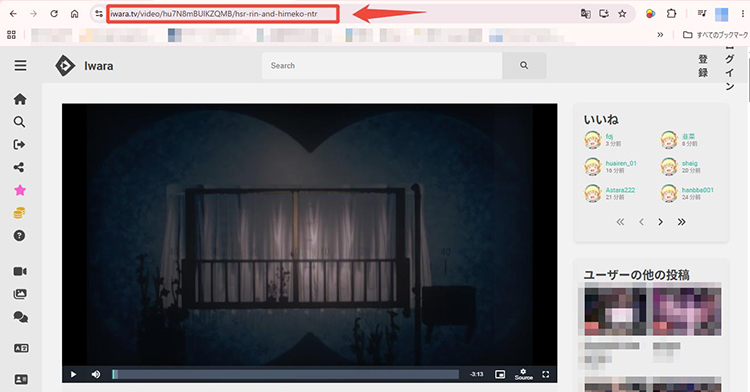The image size is (750, 392).
Task: Go to previous likes page with left chevron
Action: [641, 222]
